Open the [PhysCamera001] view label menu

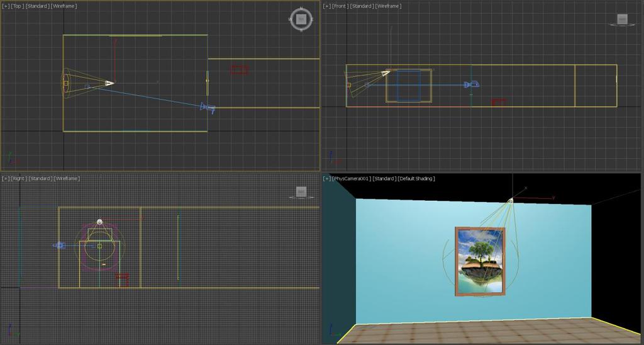pos(351,178)
